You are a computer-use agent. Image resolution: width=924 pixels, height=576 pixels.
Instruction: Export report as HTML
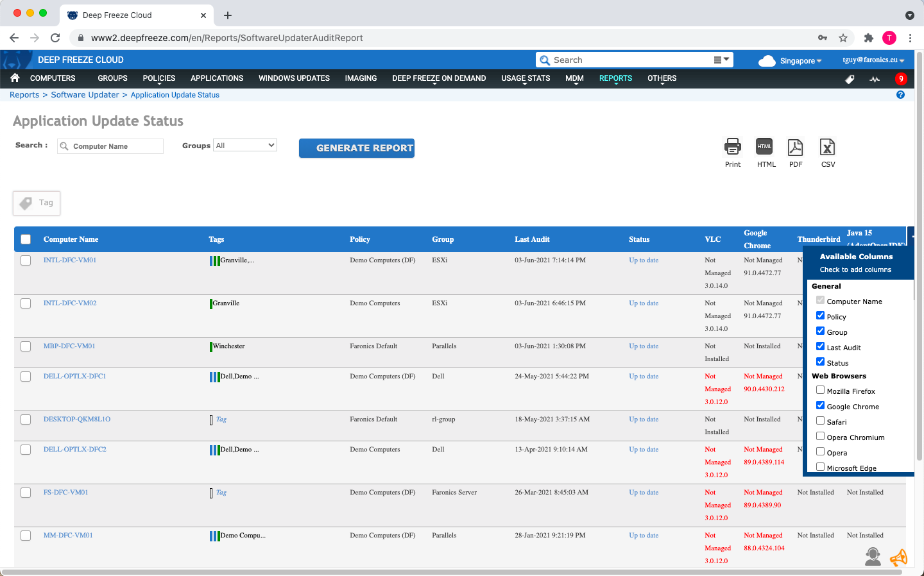tap(764, 147)
